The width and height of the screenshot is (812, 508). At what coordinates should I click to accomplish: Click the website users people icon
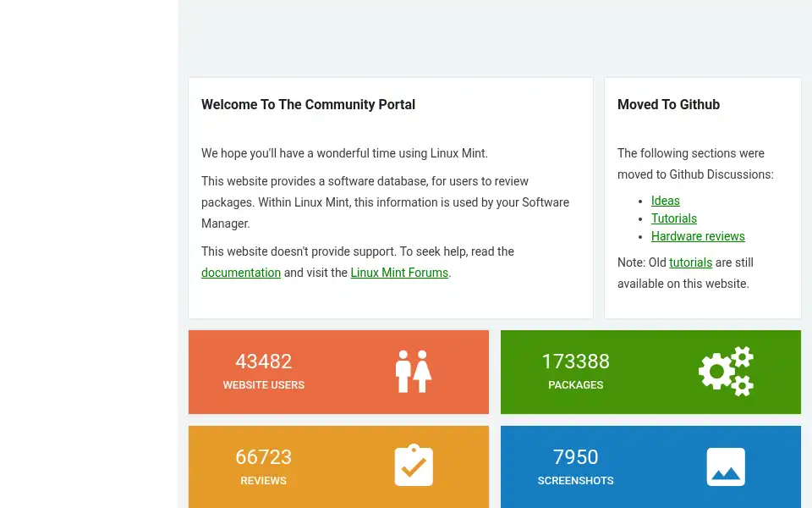coord(414,371)
